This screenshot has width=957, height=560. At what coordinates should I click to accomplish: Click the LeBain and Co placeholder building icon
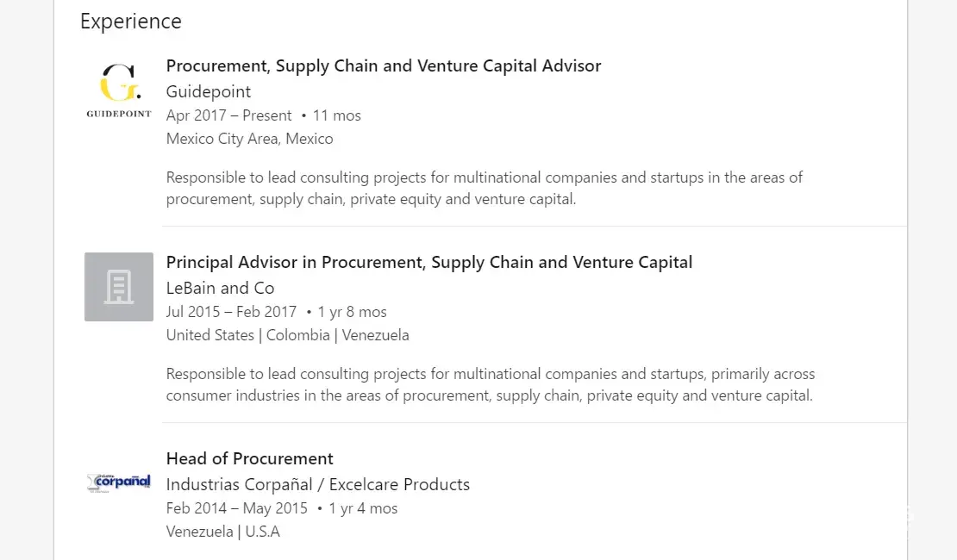[119, 287]
